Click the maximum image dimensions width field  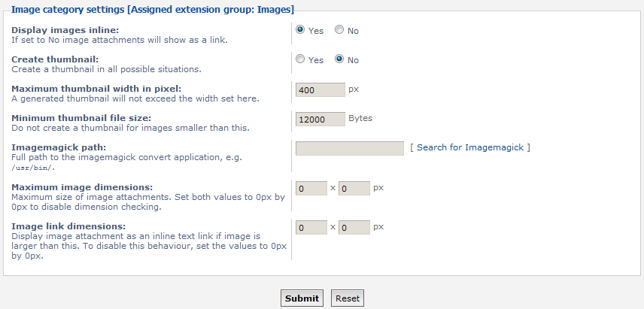tap(311, 189)
